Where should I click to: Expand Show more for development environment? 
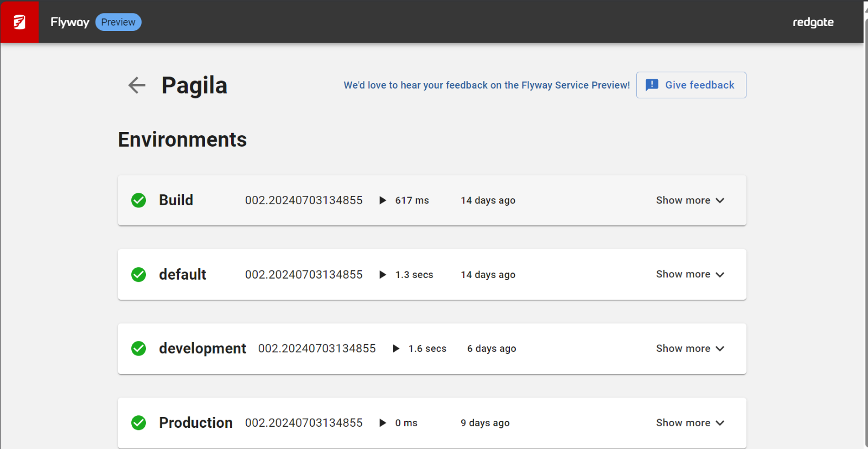click(x=690, y=349)
